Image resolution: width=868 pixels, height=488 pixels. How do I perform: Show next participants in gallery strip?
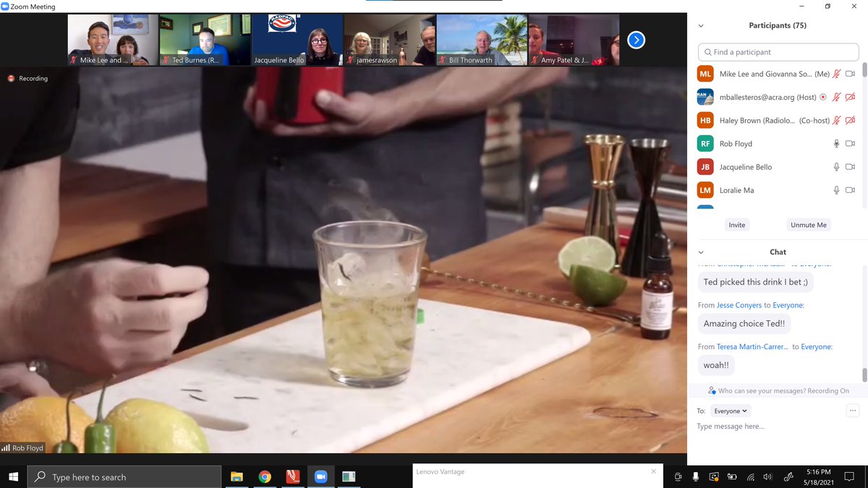point(636,40)
